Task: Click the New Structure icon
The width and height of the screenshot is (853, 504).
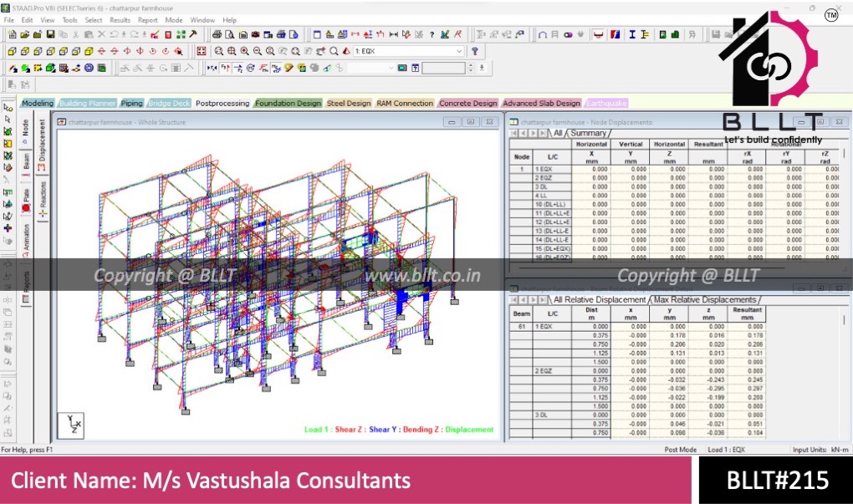Action: tap(12, 34)
